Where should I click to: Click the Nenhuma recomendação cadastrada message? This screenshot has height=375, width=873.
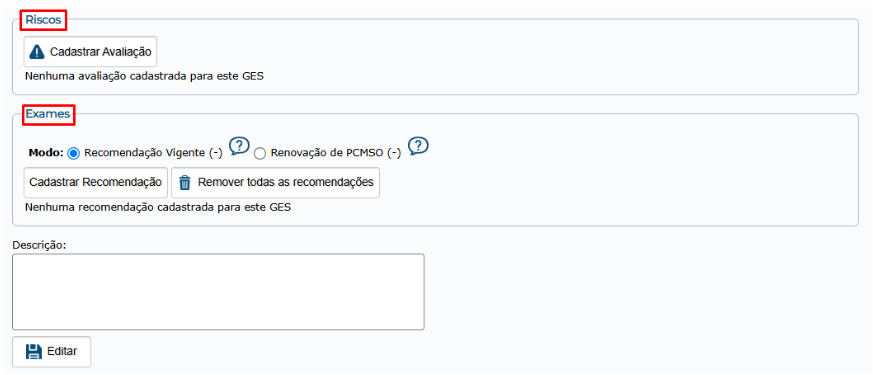tap(158, 208)
